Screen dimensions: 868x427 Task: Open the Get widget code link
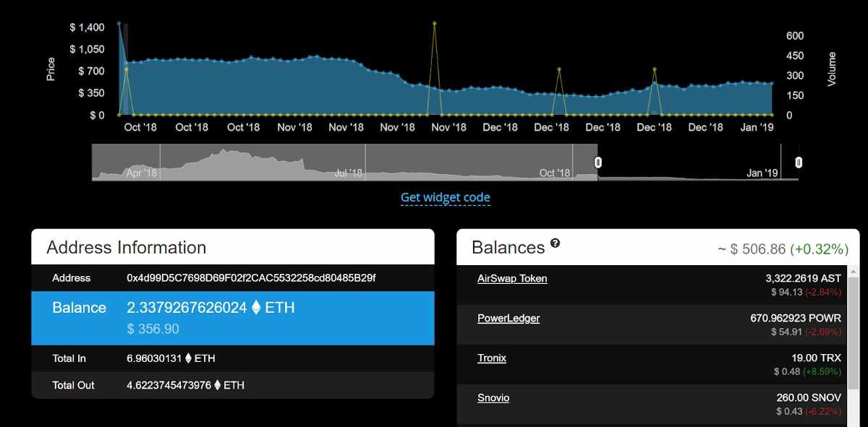click(x=446, y=197)
